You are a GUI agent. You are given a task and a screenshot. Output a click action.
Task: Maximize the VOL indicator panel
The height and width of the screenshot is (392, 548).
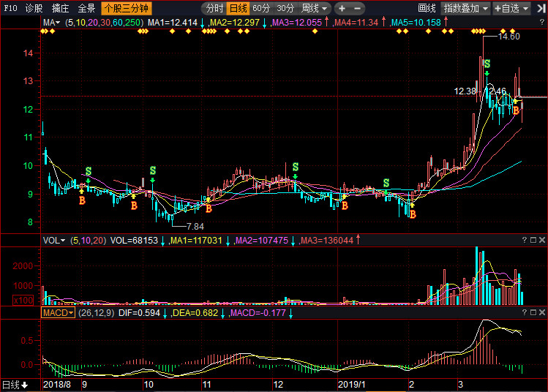[533, 240]
